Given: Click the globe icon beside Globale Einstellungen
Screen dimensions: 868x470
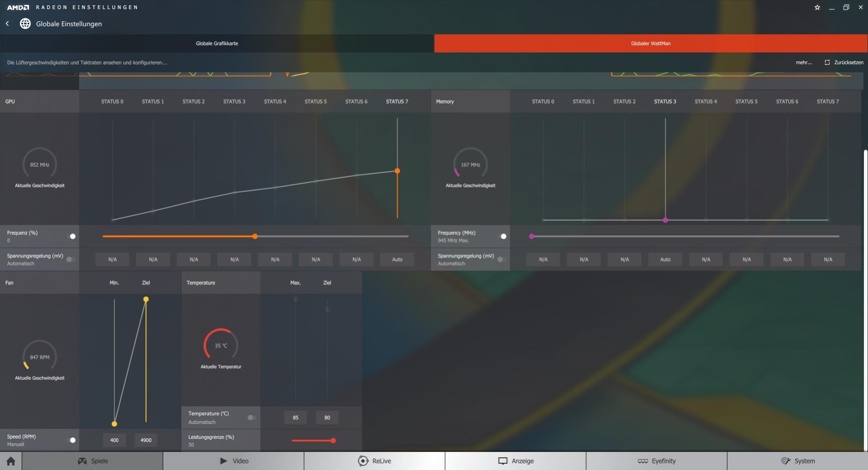Looking at the screenshot, I should point(25,24).
